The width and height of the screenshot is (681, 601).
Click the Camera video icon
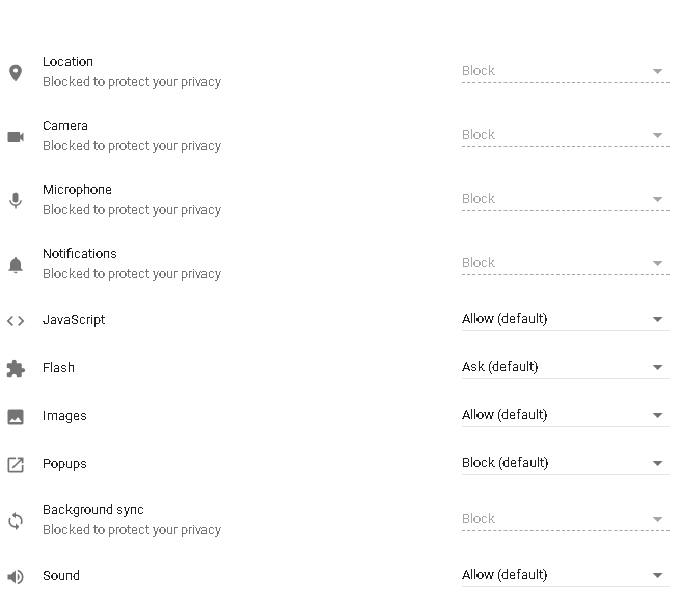coord(16,137)
